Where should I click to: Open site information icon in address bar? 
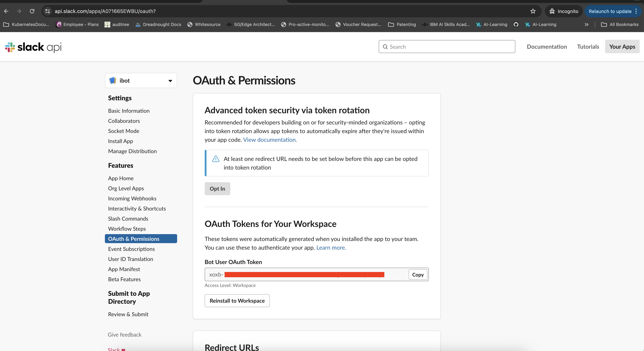coord(48,11)
